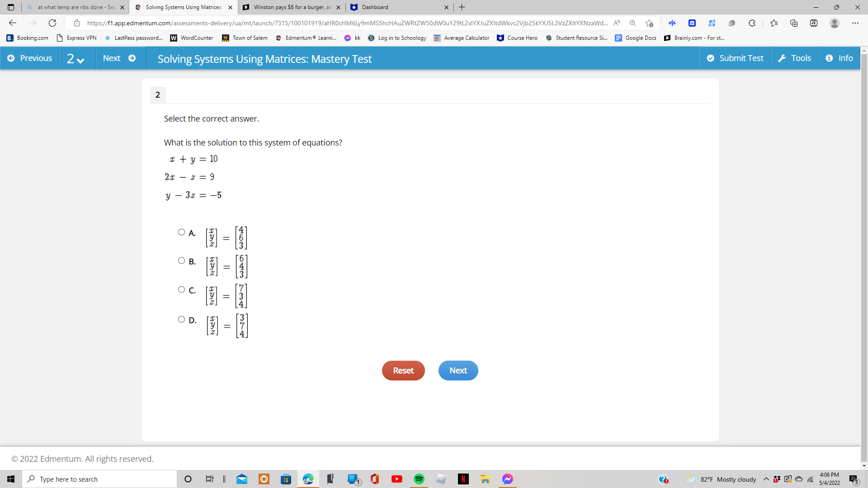Viewport: 868px width, 488px height.
Task: Click the browser back arrow
Action: tap(13, 23)
